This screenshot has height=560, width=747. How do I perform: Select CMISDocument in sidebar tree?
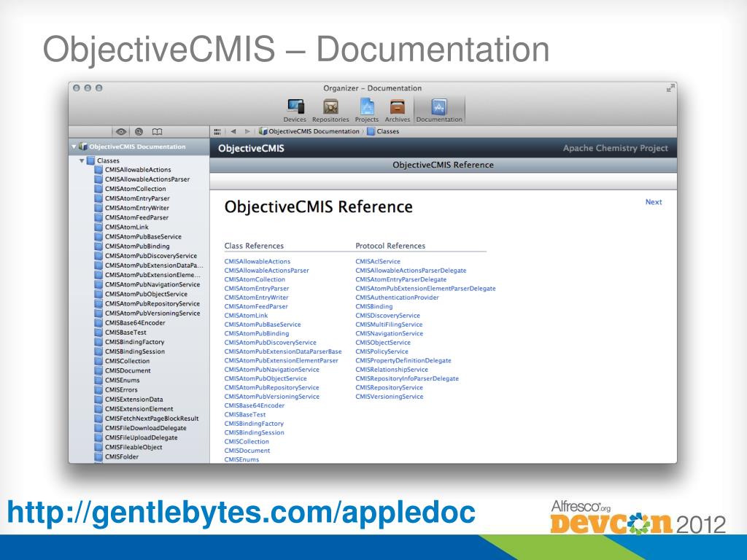tap(123, 370)
